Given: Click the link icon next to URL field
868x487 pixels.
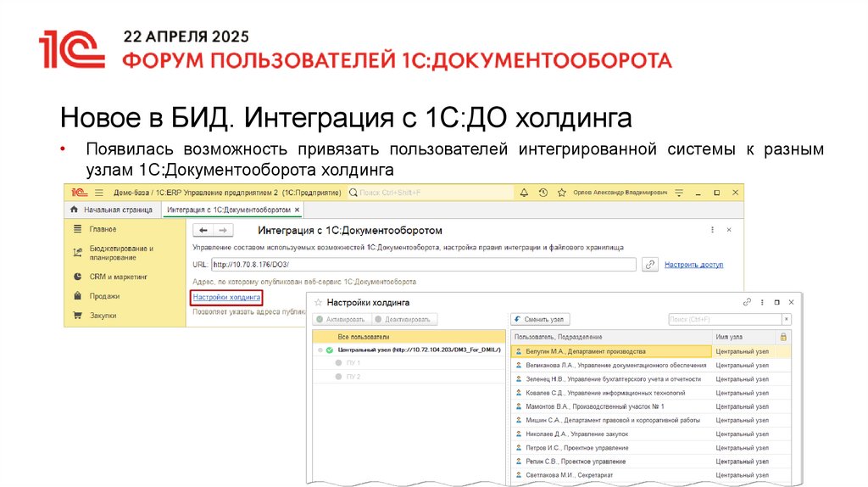Looking at the screenshot, I should pos(650,265).
